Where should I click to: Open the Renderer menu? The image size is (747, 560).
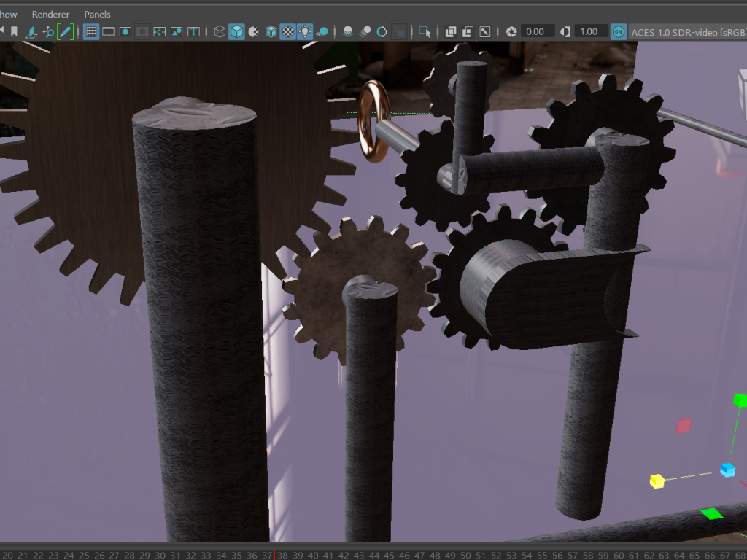50,15
